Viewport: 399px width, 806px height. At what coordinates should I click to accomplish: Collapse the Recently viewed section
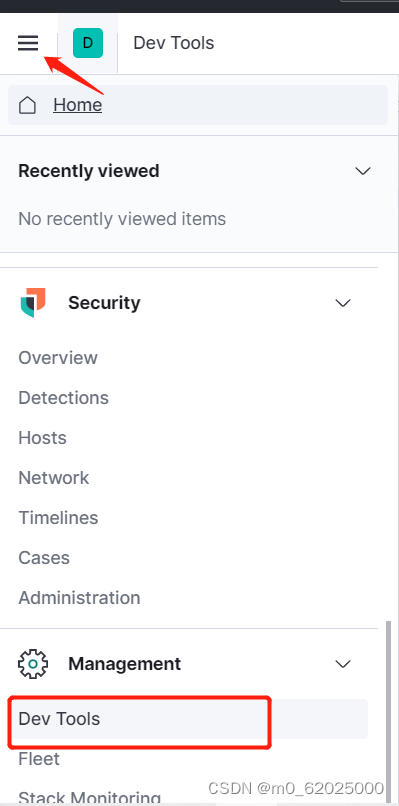(x=363, y=171)
